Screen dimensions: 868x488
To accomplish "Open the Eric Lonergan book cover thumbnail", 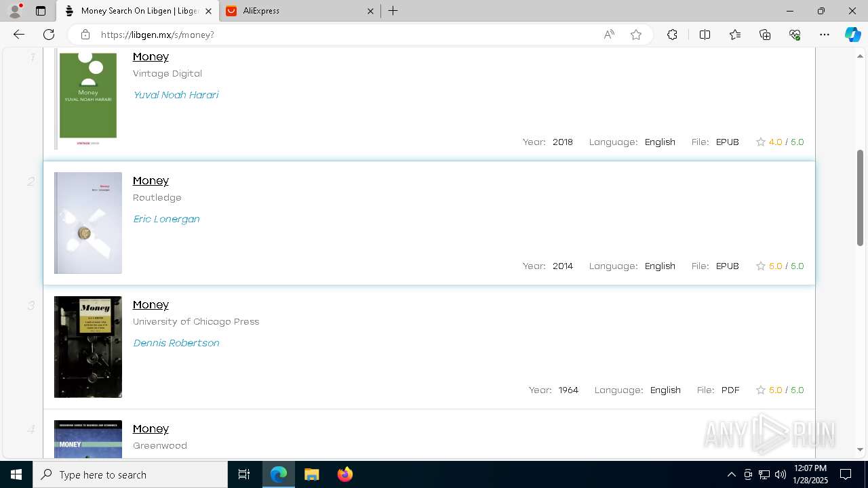I will coord(88,223).
